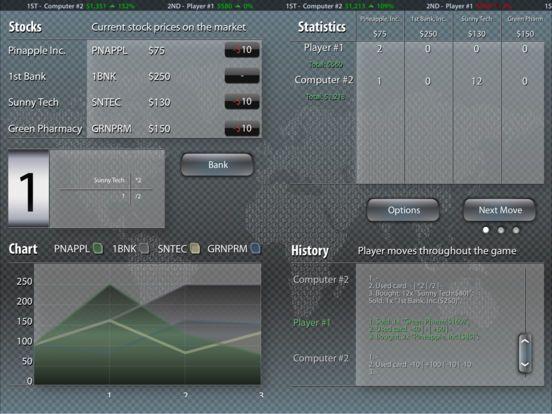
Task: Click the history scroll down arrow
Action: coord(525,364)
